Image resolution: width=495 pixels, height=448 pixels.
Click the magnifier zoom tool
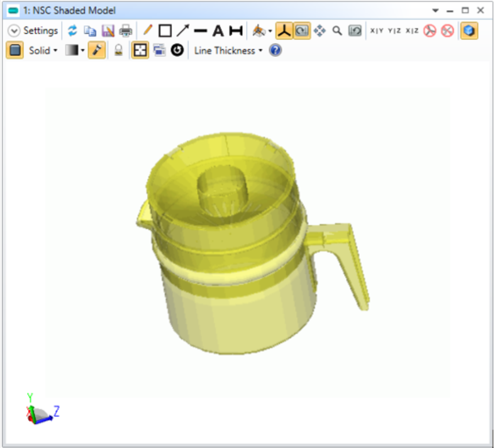click(337, 30)
